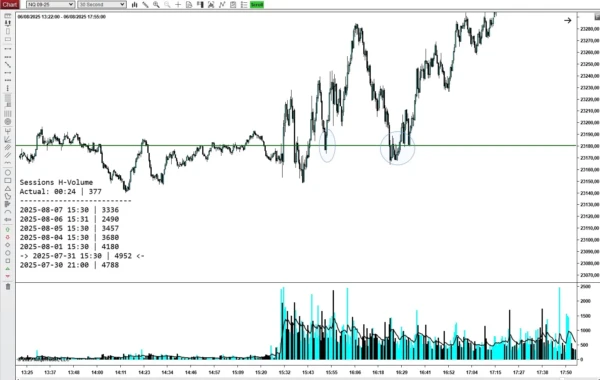Click the trash can delete drawings icon
Image resolution: width=600 pixels, height=380 pixels.
(8, 286)
